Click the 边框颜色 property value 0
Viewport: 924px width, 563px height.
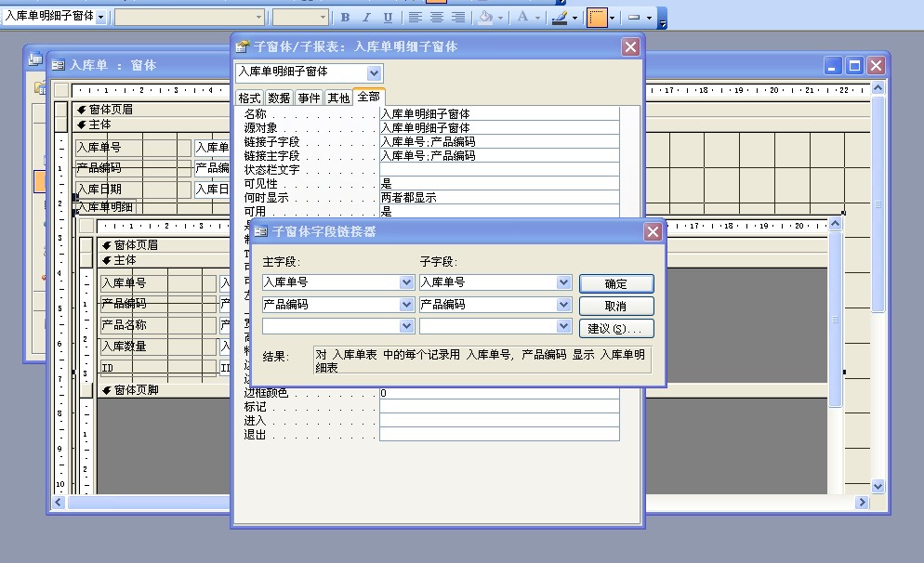coord(499,393)
